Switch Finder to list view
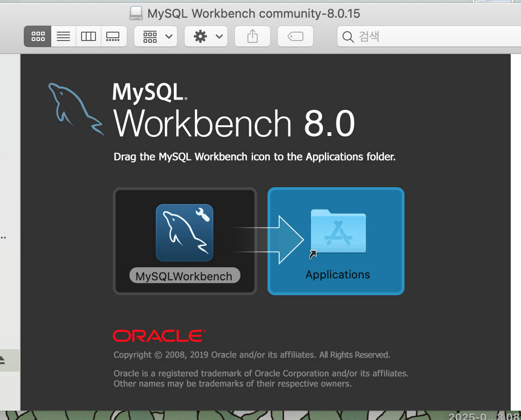This screenshot has height=420, width=521. 63,36
